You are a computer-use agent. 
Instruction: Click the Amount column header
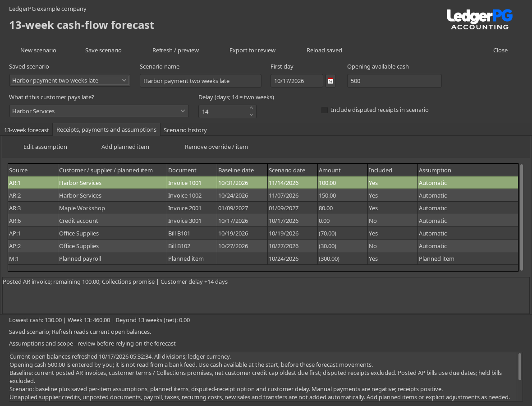[343, 170]
